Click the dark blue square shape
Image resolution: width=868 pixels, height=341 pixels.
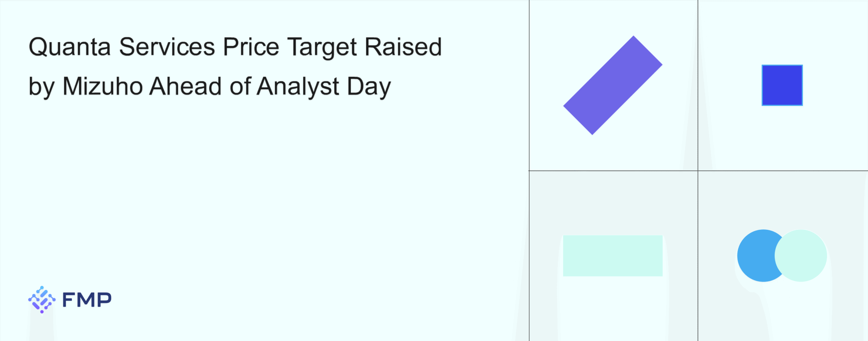pos(782,85)
